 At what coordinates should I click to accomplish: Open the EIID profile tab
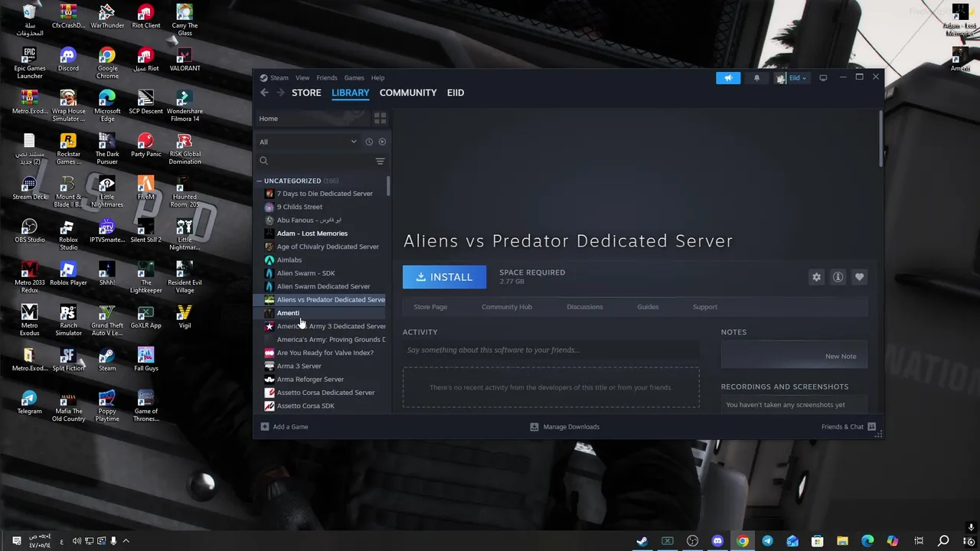tap(456, 93)
